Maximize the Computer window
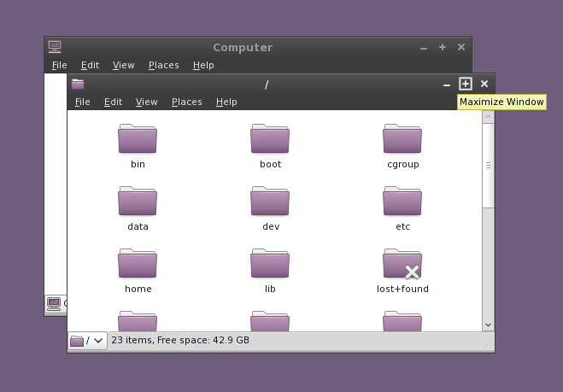 443,47
